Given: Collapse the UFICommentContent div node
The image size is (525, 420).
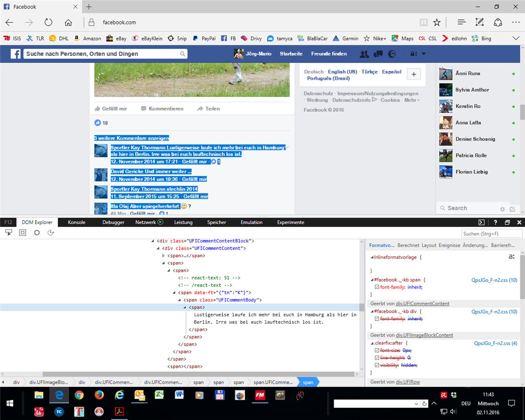Looking at the screenshot, I should (158, 248).
